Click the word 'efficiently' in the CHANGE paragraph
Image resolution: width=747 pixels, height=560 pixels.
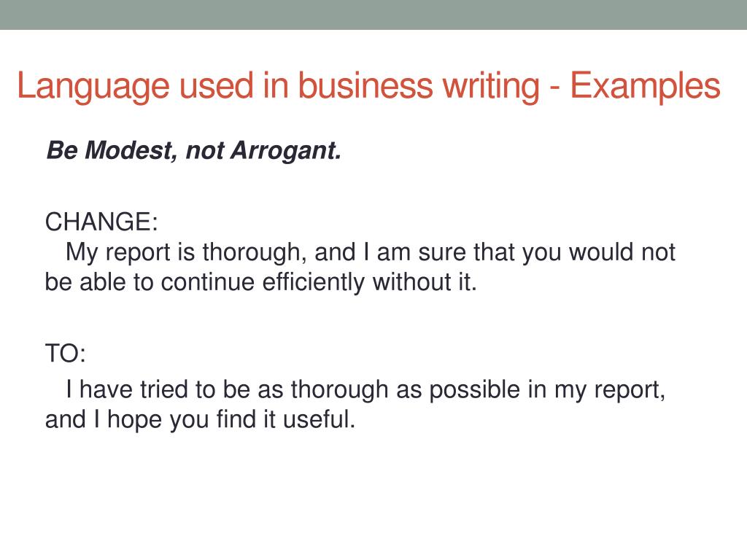coord(314,282)
